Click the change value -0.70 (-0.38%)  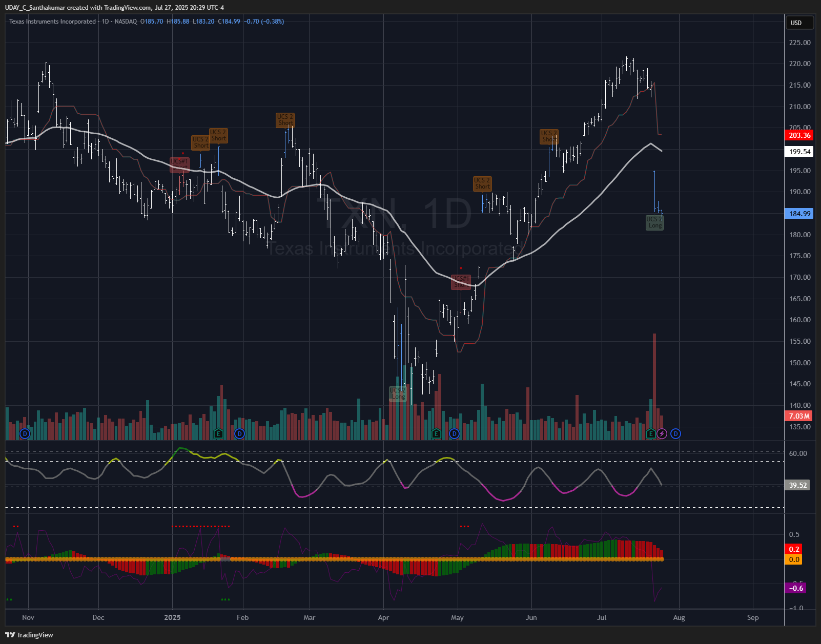coord(264,22)
